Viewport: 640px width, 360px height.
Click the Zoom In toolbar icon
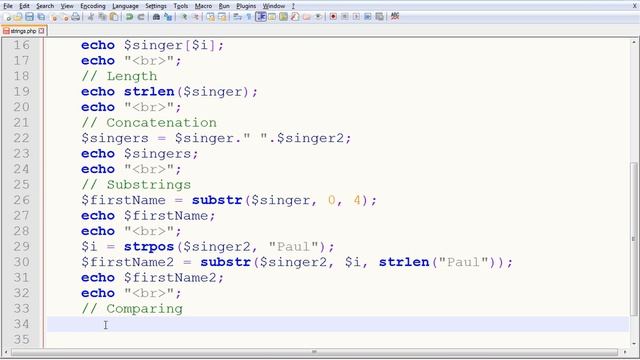(x=184, y=17)
